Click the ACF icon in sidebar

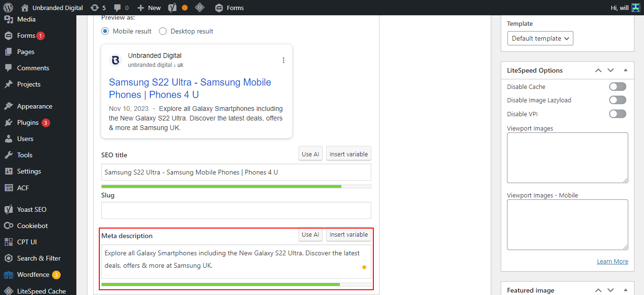coord(9,188)
